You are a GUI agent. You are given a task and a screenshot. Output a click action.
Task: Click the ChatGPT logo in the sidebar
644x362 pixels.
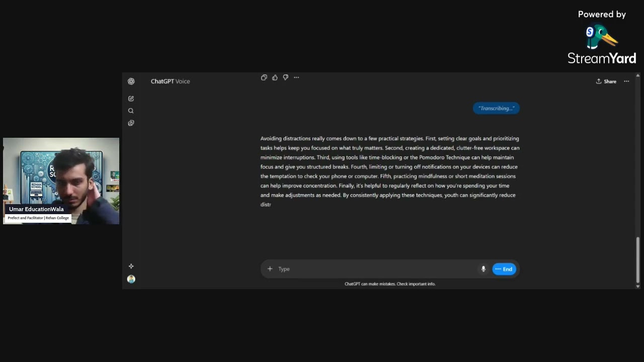point(131,81)
